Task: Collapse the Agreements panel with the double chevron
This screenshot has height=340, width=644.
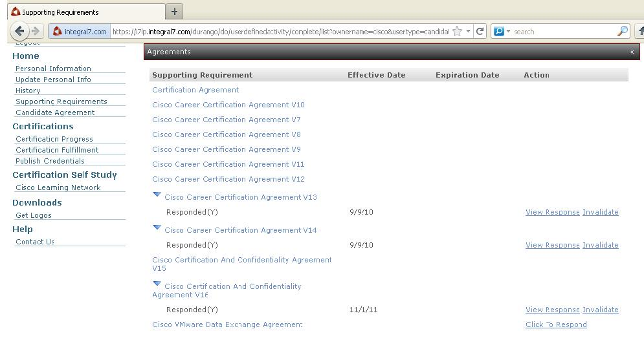Action: click(632, 52)
